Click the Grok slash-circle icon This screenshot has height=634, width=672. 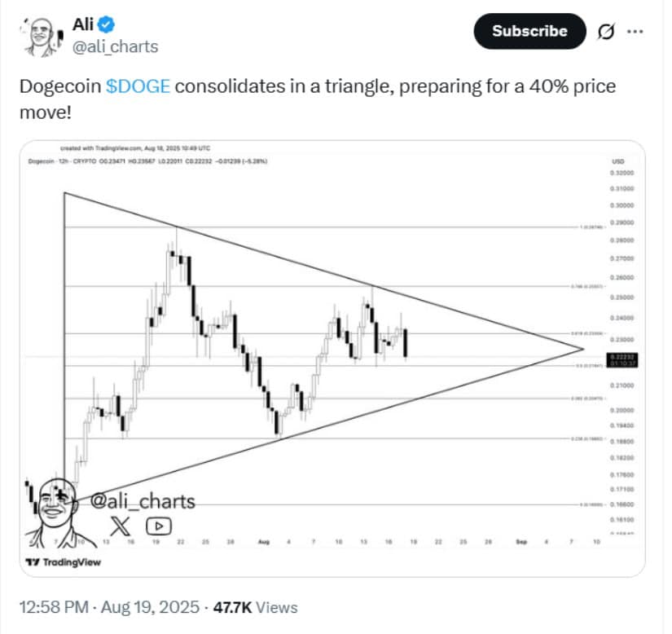point(605,31)
